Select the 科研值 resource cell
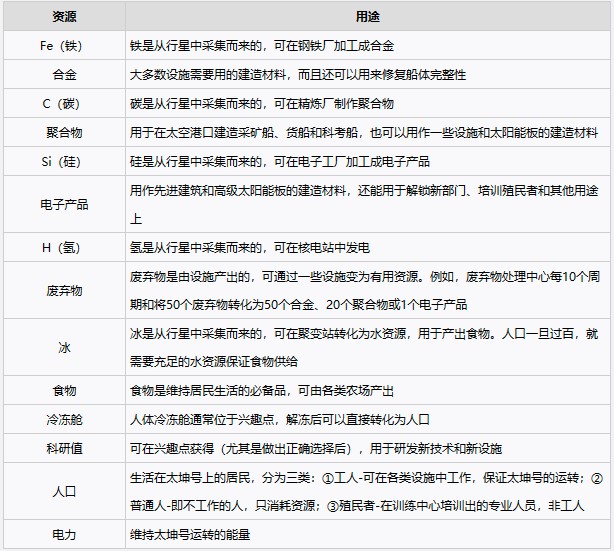 (64, 448)
